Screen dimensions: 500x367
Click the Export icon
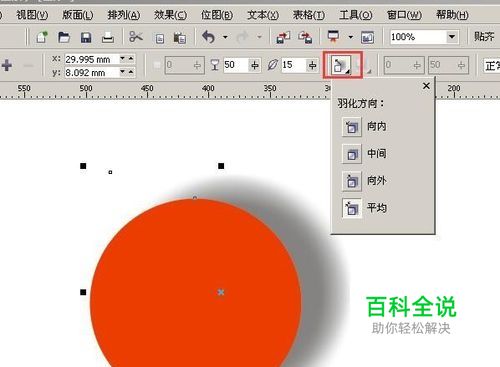click(305, 37)
